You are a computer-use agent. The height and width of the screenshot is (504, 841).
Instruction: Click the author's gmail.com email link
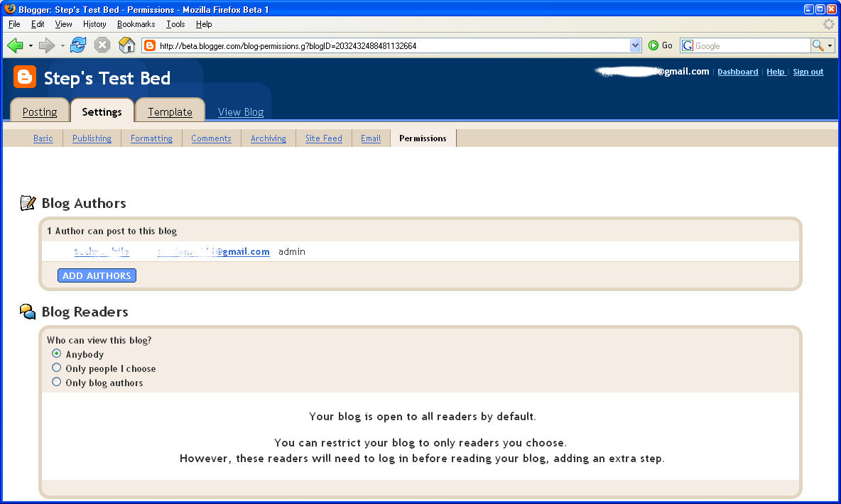point(214,251)
